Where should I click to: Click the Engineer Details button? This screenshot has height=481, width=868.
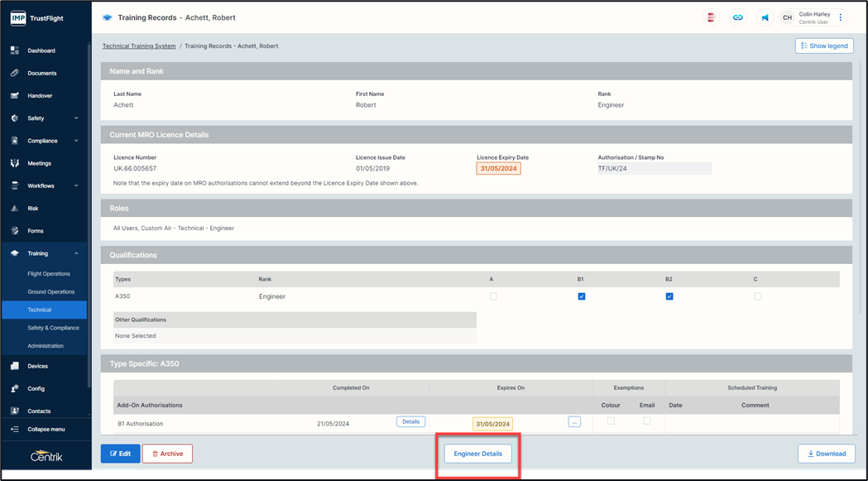477,454
